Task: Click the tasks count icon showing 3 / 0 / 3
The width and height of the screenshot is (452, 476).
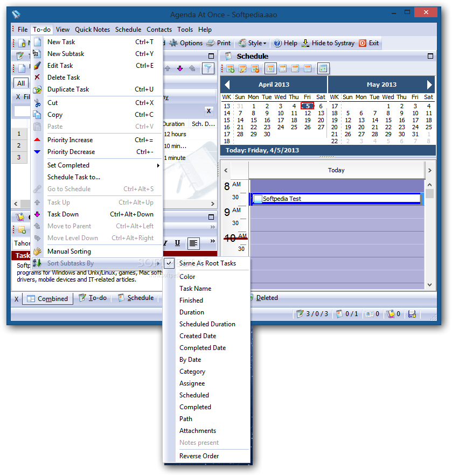Action: click(300, 313)
